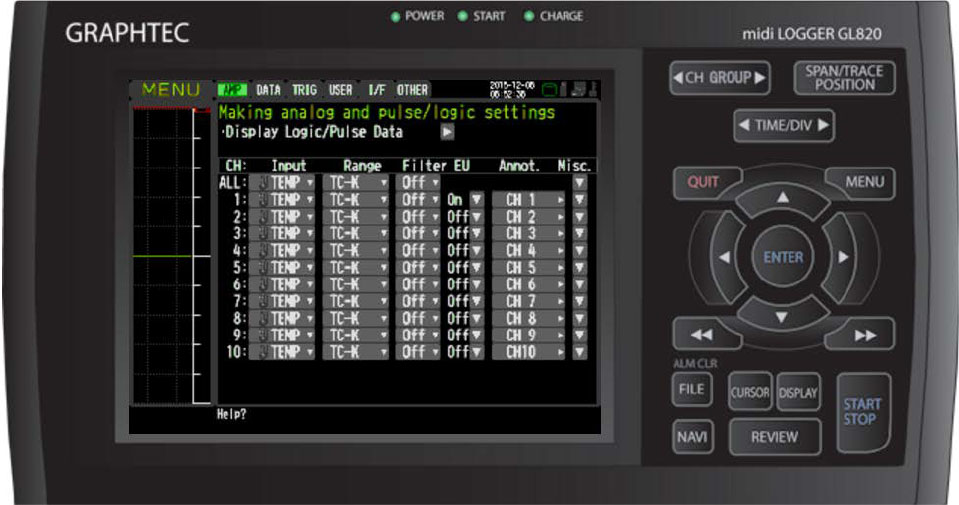959x505 pixels.
Task: Click the DISPLAY key
Action: [x=798, y=392]
